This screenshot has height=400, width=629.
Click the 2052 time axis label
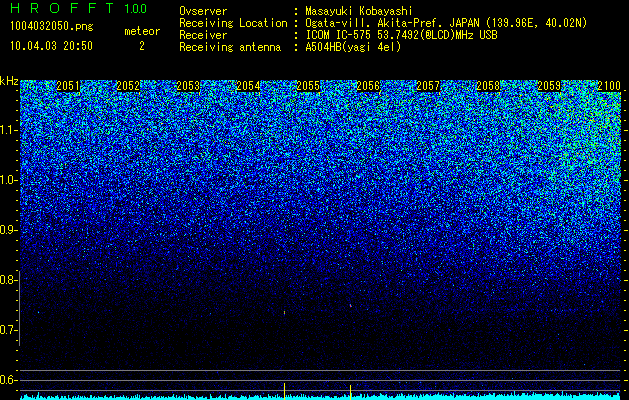[128, 86]
